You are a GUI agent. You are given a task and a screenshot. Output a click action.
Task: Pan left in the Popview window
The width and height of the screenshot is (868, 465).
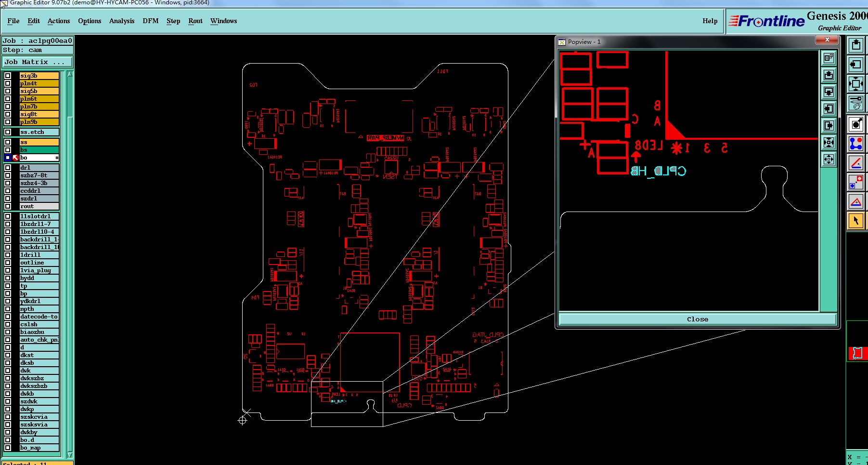pyautogui.click(x=829, y=109)
